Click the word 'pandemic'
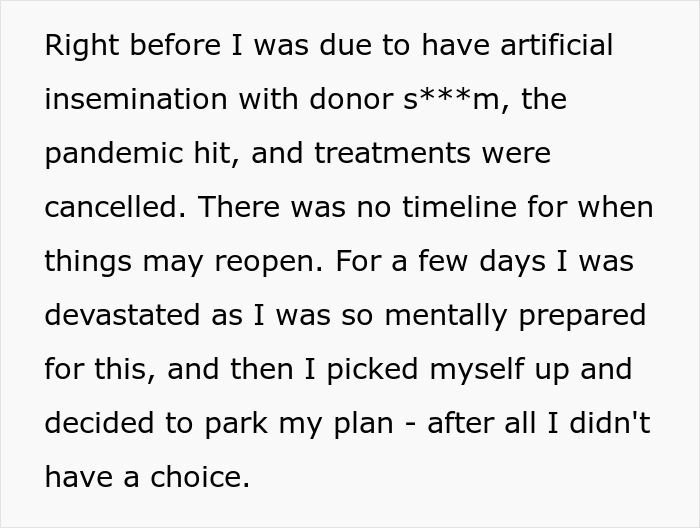The height and width of the screenshot is (528, 700). [x=113, y=153]
